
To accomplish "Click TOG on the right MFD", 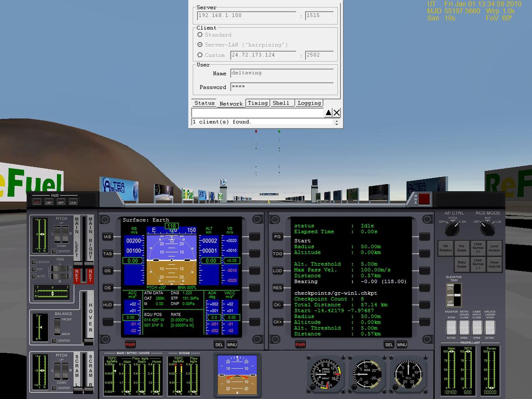I will point(278,254).
